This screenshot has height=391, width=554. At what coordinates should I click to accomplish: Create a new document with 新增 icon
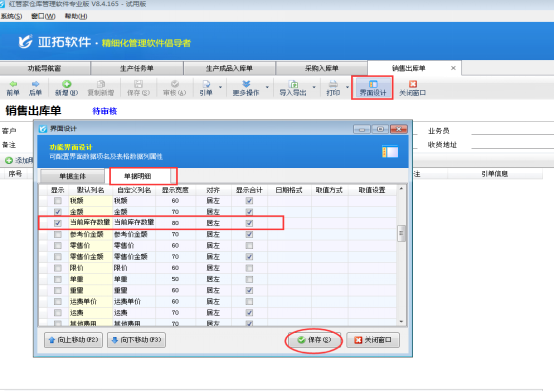pyautogui.click(x=66, y=84)
